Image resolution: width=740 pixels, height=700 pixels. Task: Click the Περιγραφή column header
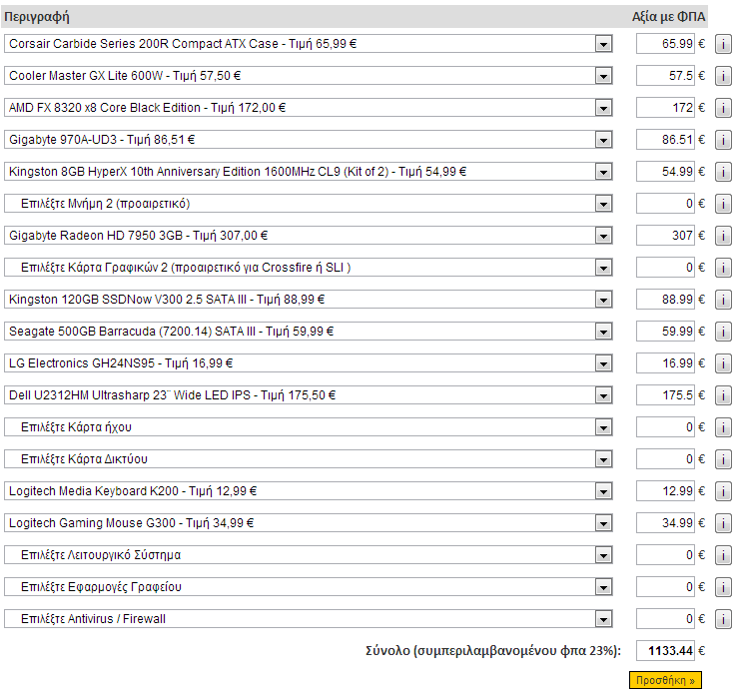(37, 17)
